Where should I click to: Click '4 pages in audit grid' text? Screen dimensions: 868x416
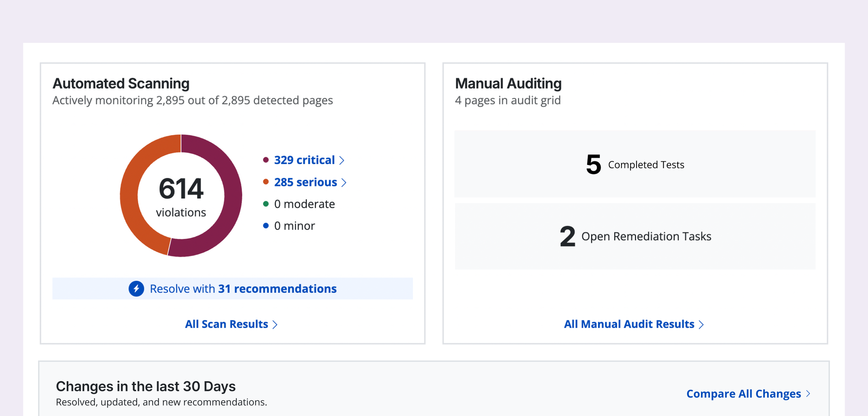(x=508, y=100)
